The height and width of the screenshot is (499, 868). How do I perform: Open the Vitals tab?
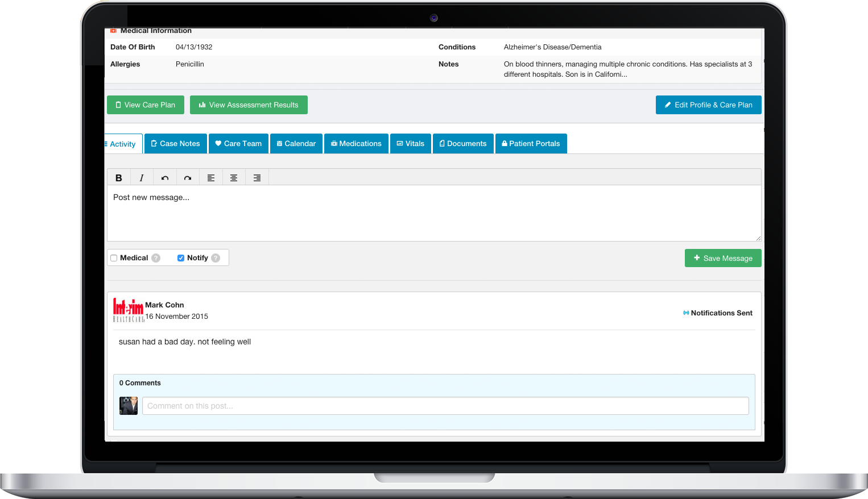tap(411, 144)
